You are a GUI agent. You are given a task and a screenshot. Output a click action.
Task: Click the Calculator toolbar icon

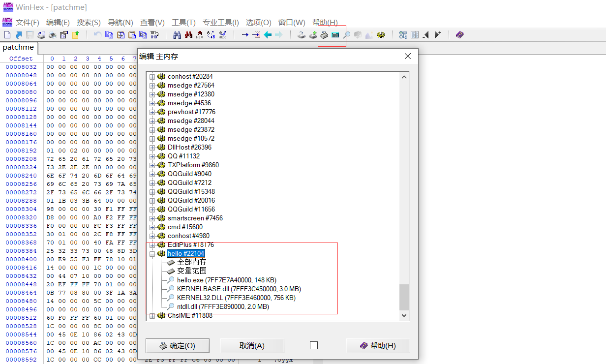click(x=335, y=35)
